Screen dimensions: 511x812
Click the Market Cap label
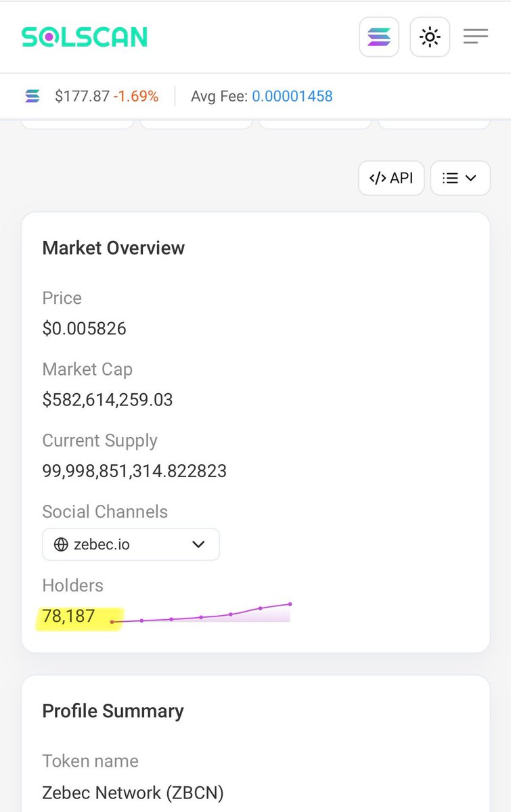click(x=87, y=369)
